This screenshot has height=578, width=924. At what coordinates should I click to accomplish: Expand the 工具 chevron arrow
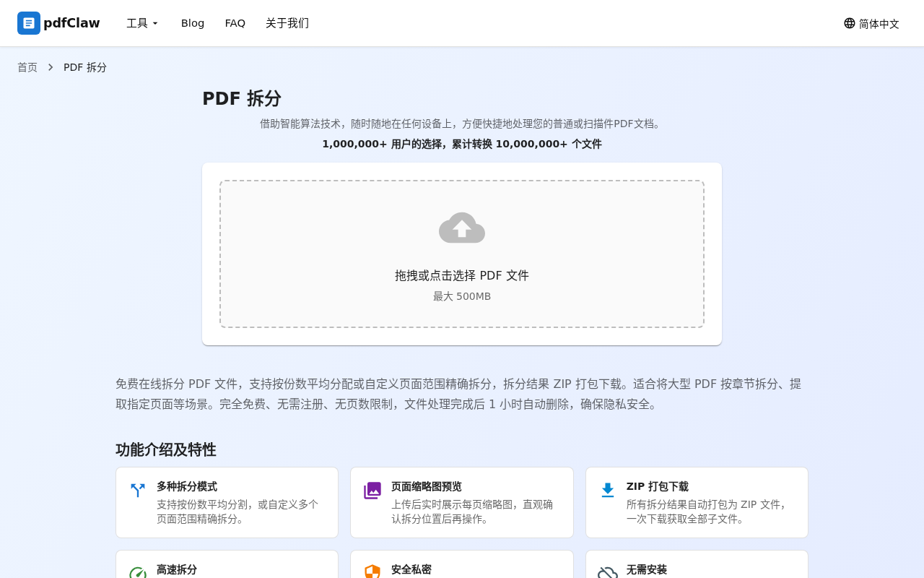(x=155, y=23)
